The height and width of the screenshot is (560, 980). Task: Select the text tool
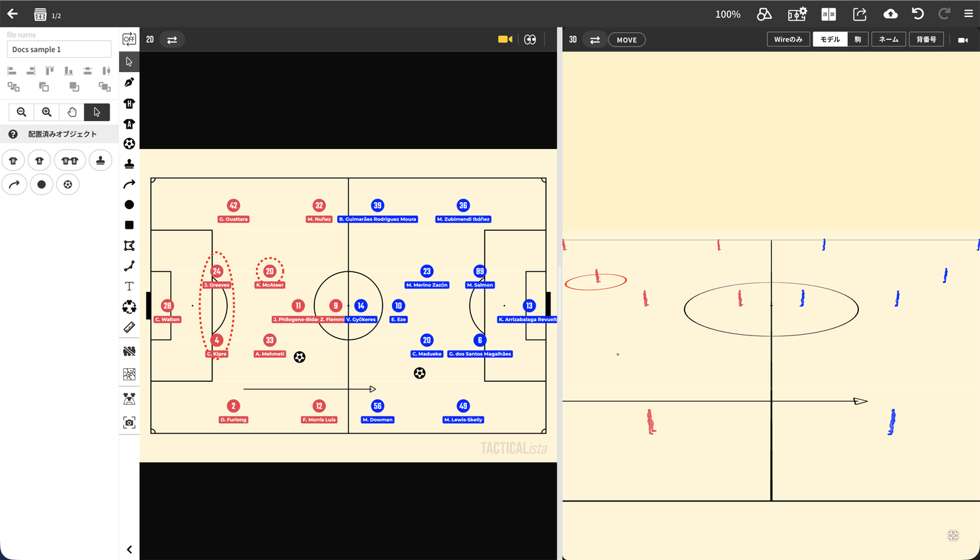click(129, 286)
